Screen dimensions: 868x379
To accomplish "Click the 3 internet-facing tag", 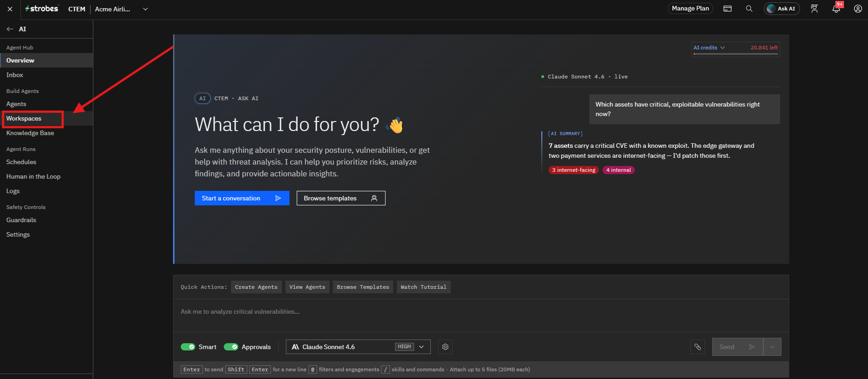I will coord(574,170).
